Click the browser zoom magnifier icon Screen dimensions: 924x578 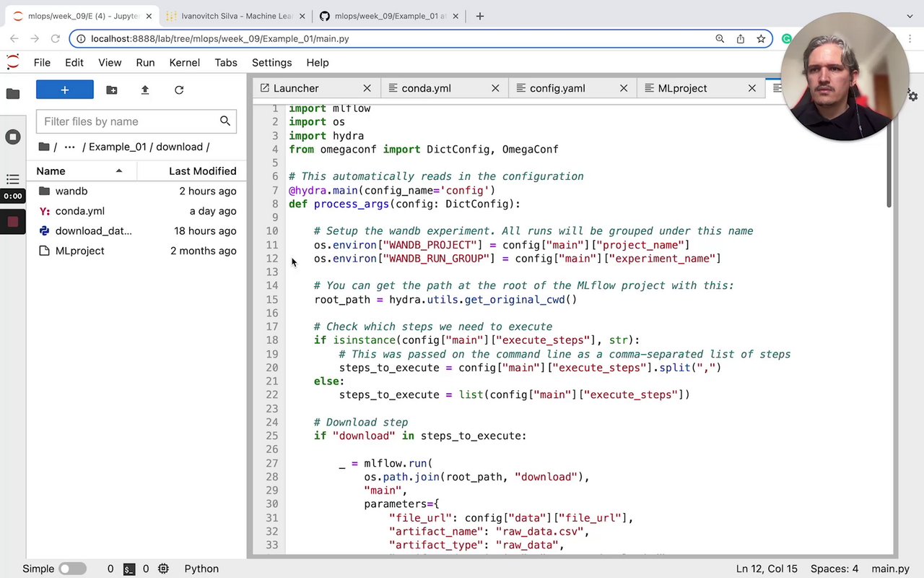coord(720,38)
